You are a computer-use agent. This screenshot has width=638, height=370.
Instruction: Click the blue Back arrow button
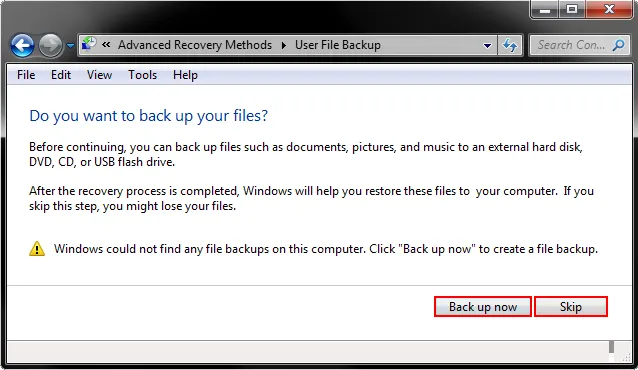(22, 45)
